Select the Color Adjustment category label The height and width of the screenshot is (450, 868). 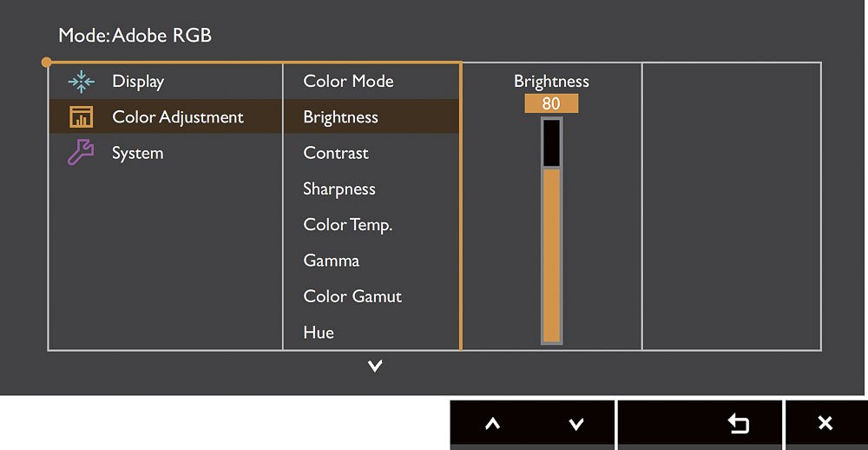(178, 117)
